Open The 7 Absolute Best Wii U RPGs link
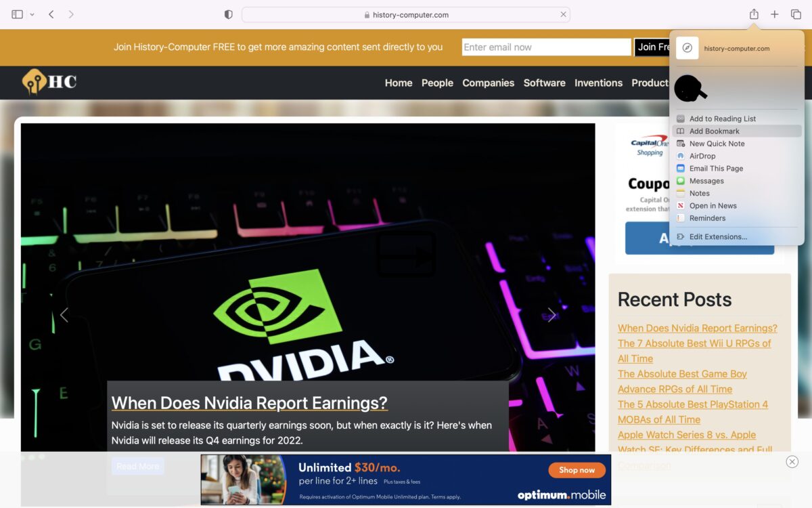Image resolution: width=812 pixels, height=508 pixels. click(x=694, y=343)
